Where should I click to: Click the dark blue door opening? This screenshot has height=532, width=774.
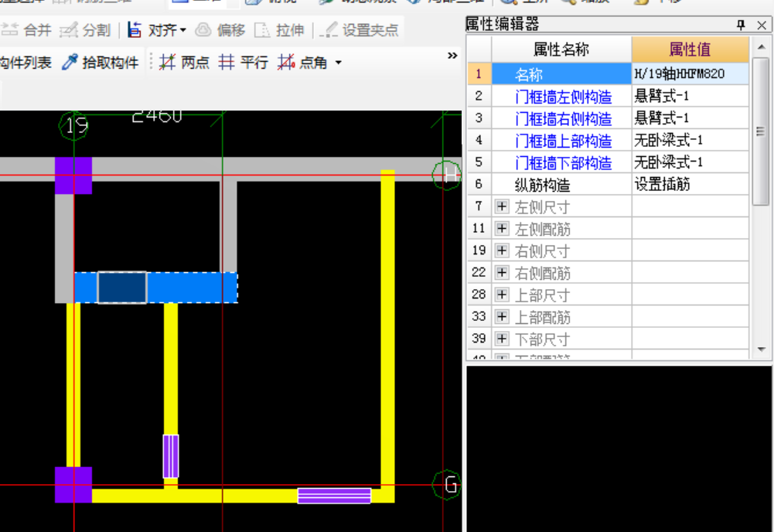tap(122, 287)
